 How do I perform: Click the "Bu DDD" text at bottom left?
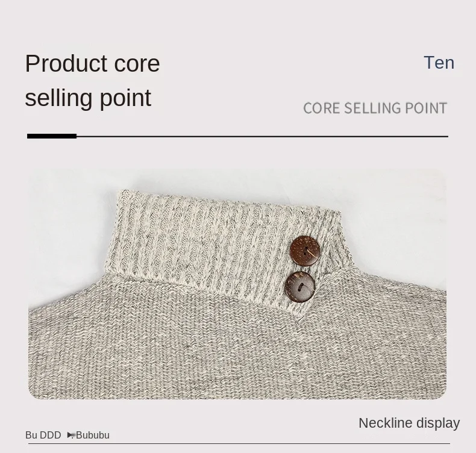coord(43,435)
